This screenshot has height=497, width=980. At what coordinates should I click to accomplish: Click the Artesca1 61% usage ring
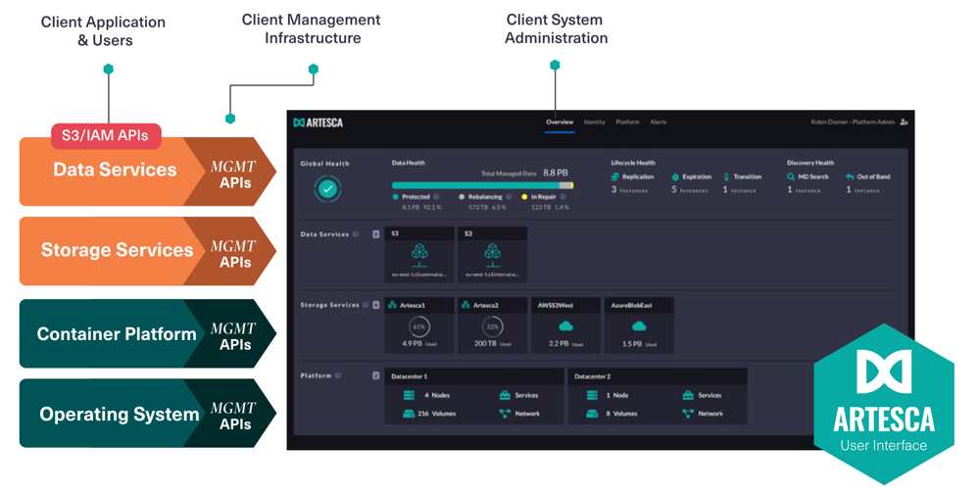(419, 326)
